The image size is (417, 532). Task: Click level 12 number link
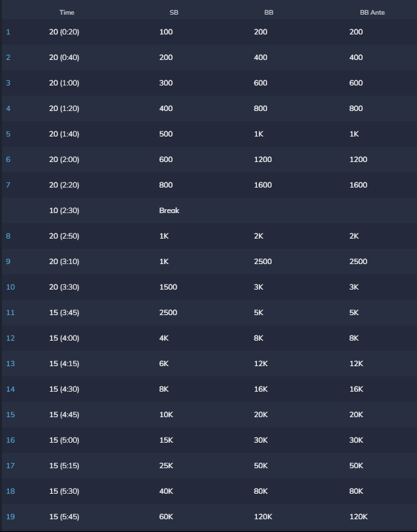10,338
